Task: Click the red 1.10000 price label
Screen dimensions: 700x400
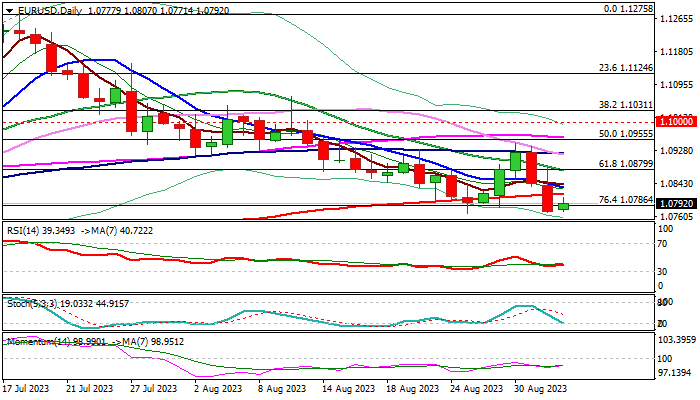Action: 676,121
